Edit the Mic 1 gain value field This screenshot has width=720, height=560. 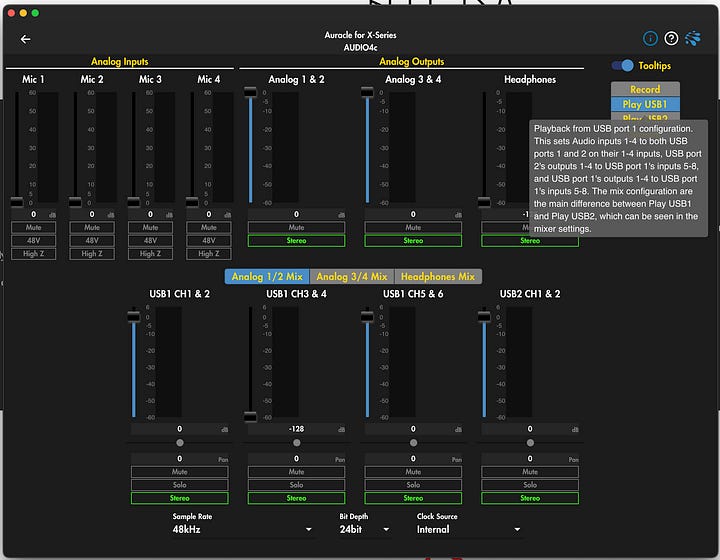coord(34,214)
